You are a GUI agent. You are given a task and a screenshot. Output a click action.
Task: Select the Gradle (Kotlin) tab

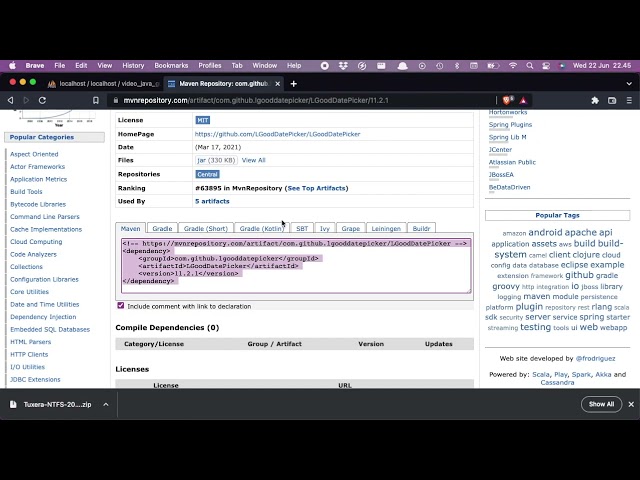262,229
